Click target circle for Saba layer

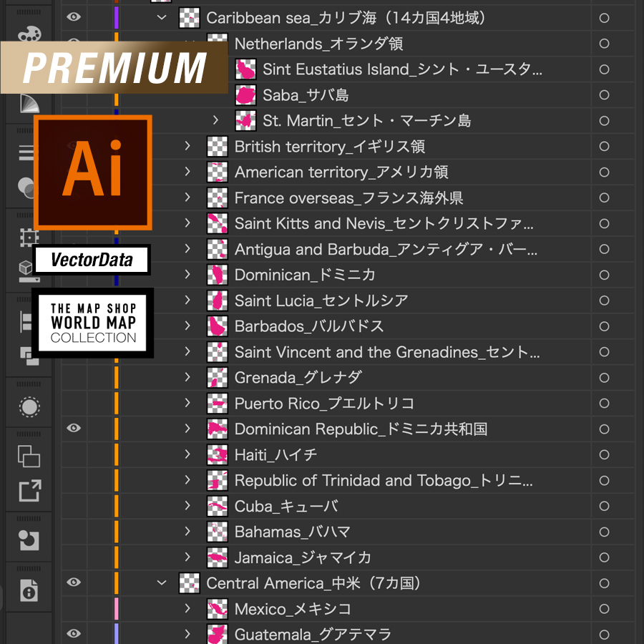coord(604,95)
